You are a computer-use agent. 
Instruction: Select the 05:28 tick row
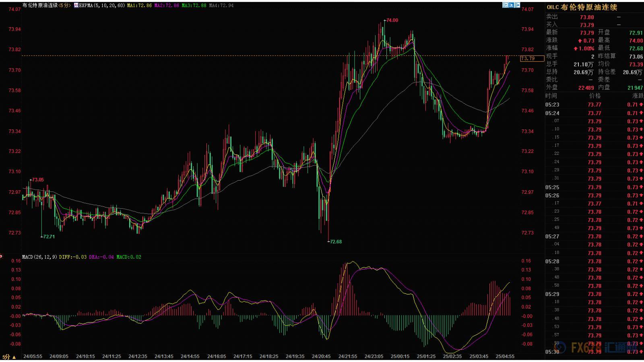(x=594, y=261)
